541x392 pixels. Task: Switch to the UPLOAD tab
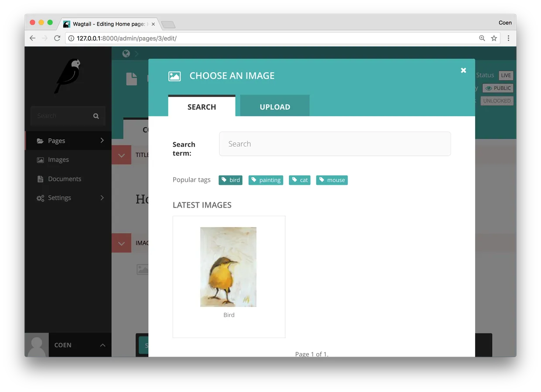click(x=274, y=106)
